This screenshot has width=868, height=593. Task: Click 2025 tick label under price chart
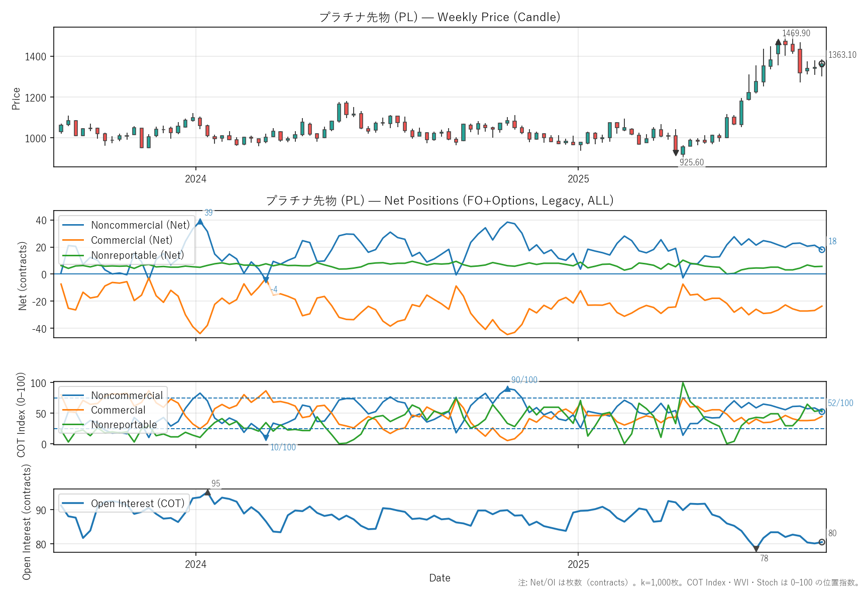(x=578, y=179)
